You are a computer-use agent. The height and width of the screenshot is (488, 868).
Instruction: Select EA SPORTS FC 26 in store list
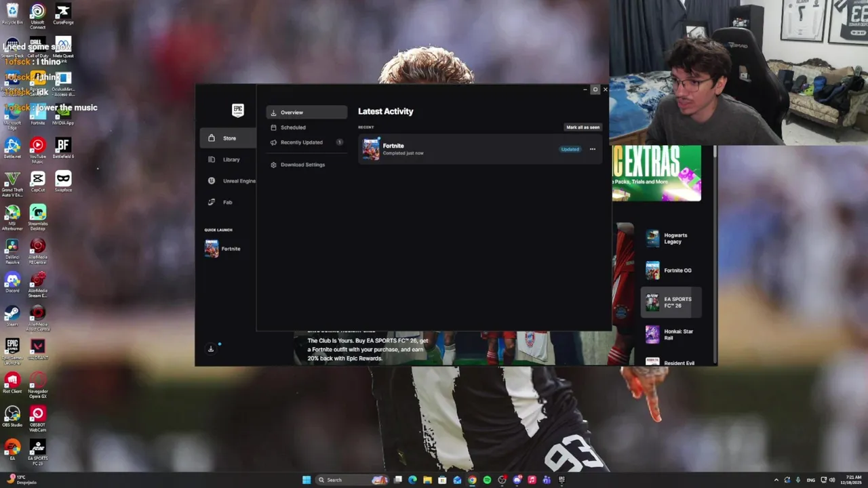point(670,302)
